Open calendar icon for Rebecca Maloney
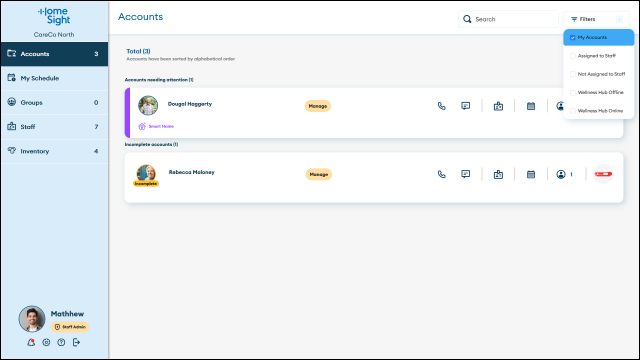This screenshot has width=640, height=360. coord(531,174)
